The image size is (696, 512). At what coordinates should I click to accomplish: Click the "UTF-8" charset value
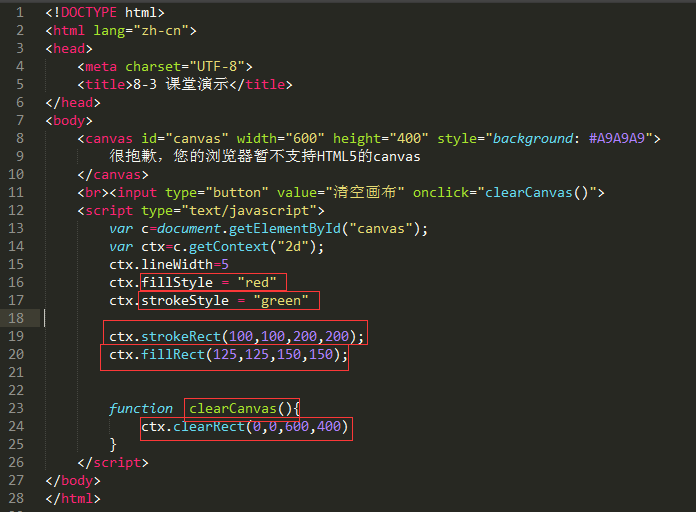217,67
